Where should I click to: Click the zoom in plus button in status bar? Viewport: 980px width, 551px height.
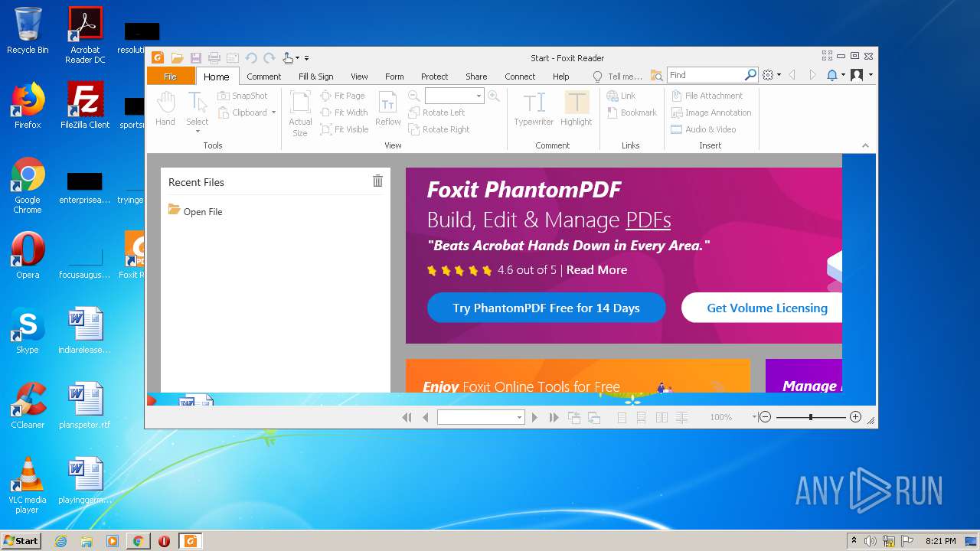pyautogui.click(x=855, y=417)
